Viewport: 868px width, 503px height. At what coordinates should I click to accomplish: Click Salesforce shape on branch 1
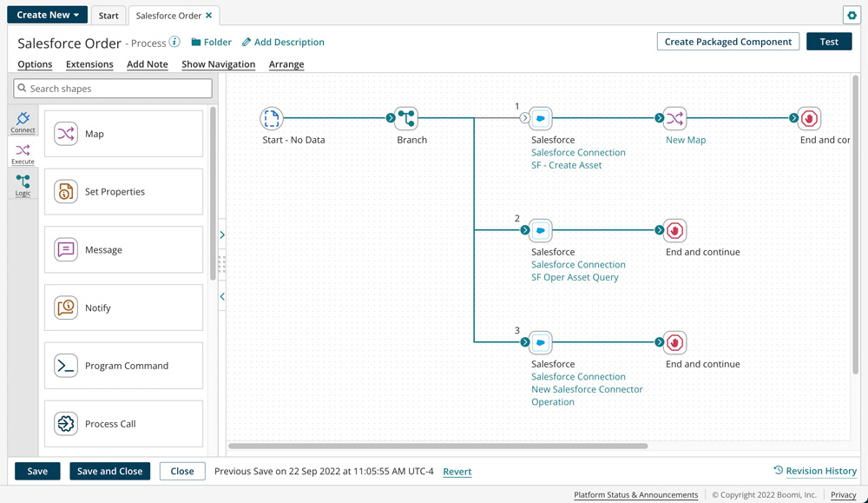[540, 118]
